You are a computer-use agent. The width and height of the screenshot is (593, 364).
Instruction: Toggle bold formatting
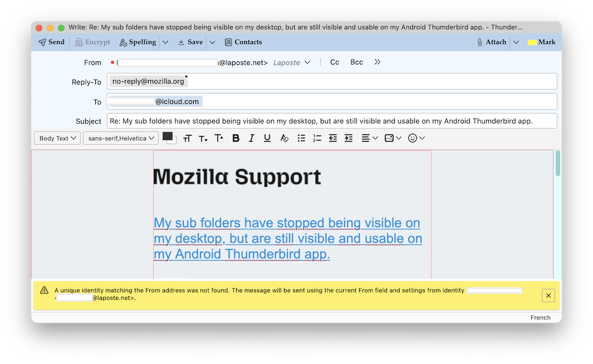point(236,139)
